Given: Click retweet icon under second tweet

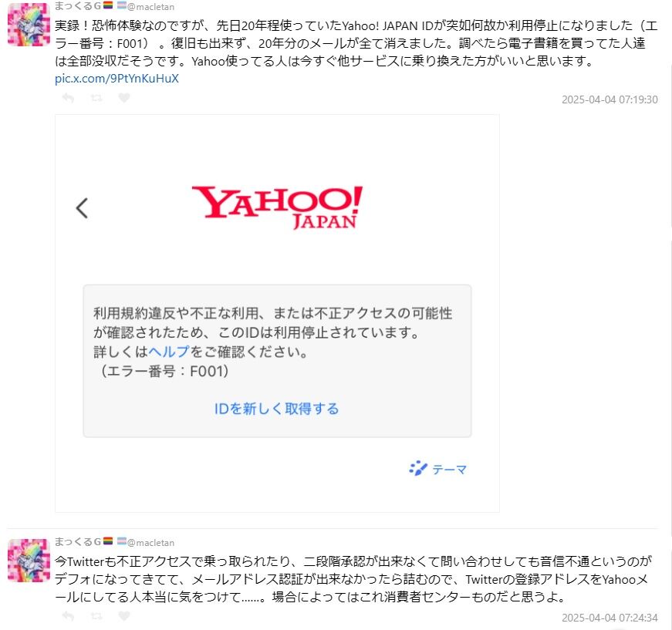Looking at the screenshot, I should pos(96,616).
